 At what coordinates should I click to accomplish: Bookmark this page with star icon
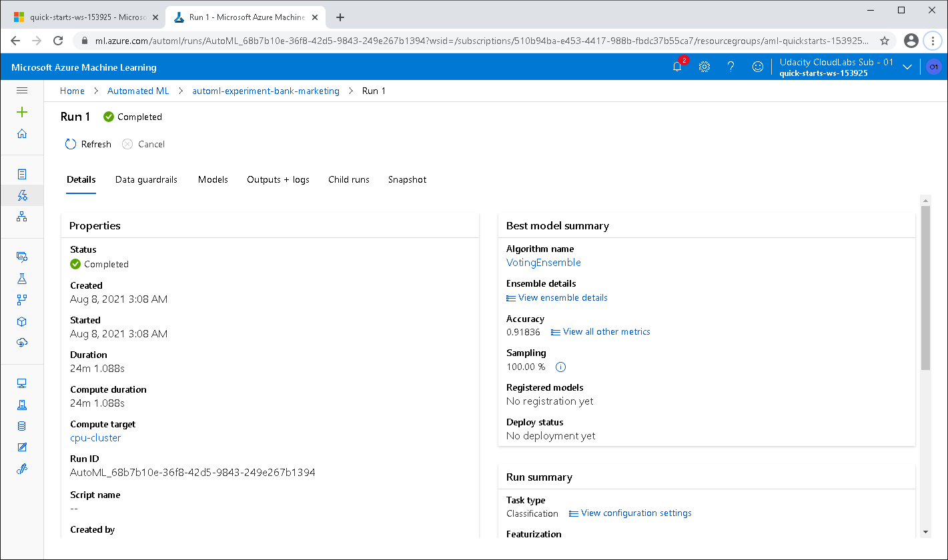pos(885,41)
